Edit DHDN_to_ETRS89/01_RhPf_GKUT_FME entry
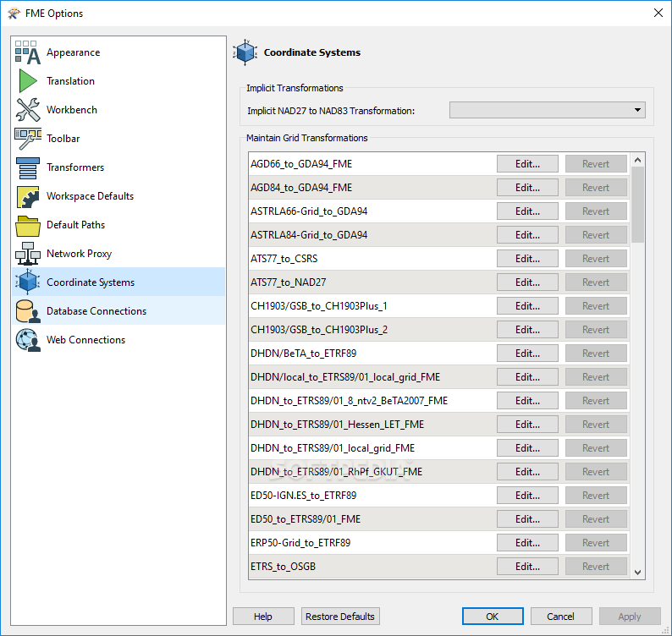The height and width of the screenshot is (636, 672). 527,472
